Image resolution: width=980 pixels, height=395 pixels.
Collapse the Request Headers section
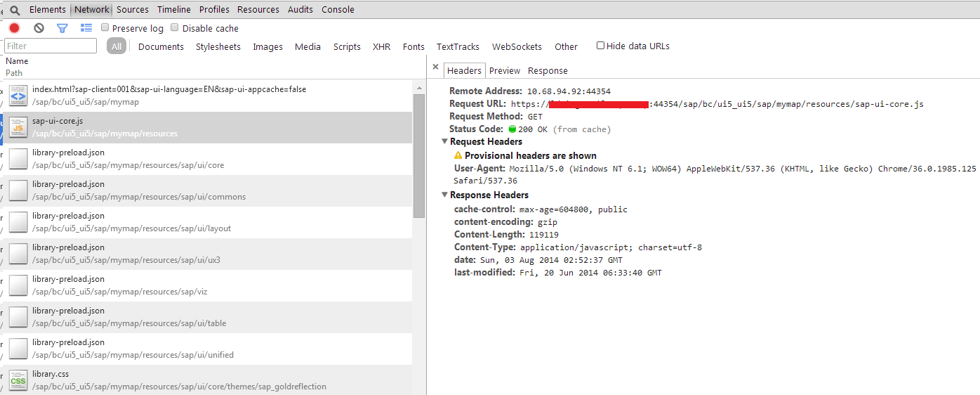pyautogui.click(x=445, y=141)
